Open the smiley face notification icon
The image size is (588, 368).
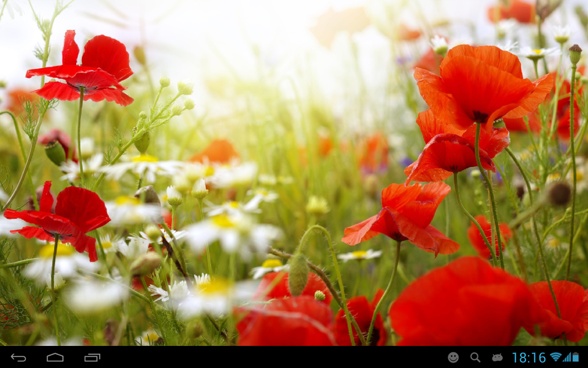tap(453, 357)
